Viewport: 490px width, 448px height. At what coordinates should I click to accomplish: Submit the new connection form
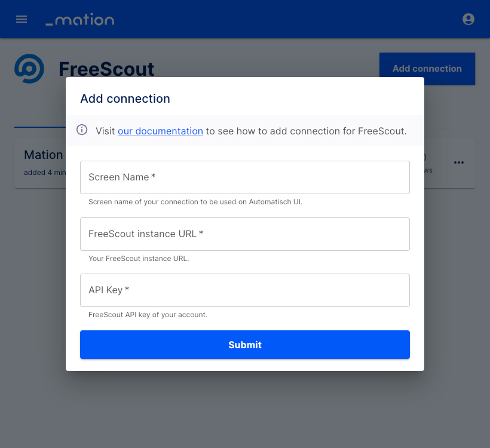tap(244, 345)
